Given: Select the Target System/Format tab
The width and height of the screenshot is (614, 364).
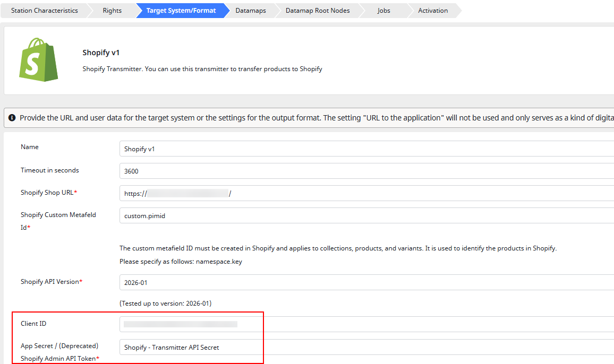Looking at the screenshot, I should point(180,10).
